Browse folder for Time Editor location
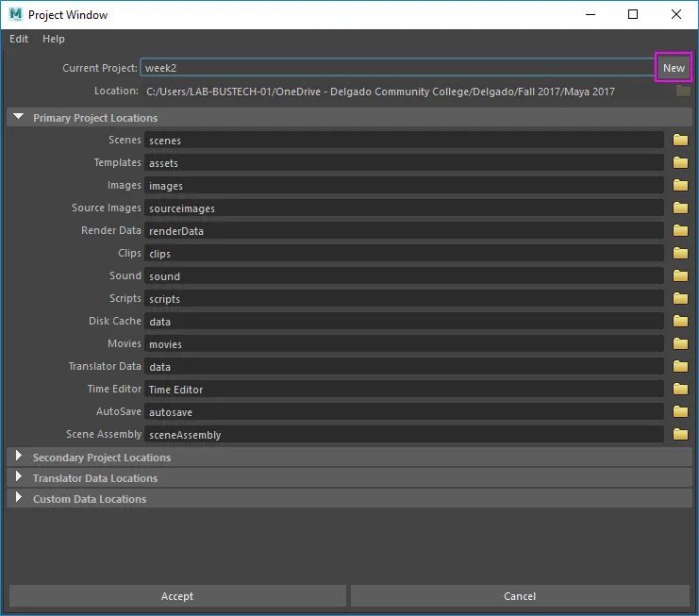This screenshot has height=616, width=699. (x=680, y=389)
